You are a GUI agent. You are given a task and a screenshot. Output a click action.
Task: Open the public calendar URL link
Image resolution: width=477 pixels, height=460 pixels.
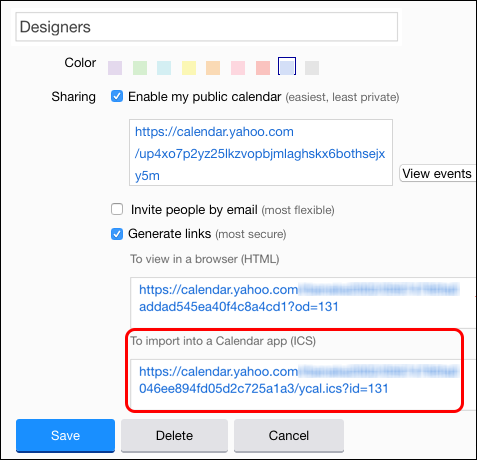260,154
